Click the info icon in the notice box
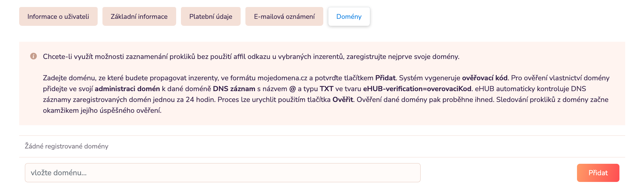The width and height of the screenshot is (644, 195). pyautogui.click(x=34, y=56)
